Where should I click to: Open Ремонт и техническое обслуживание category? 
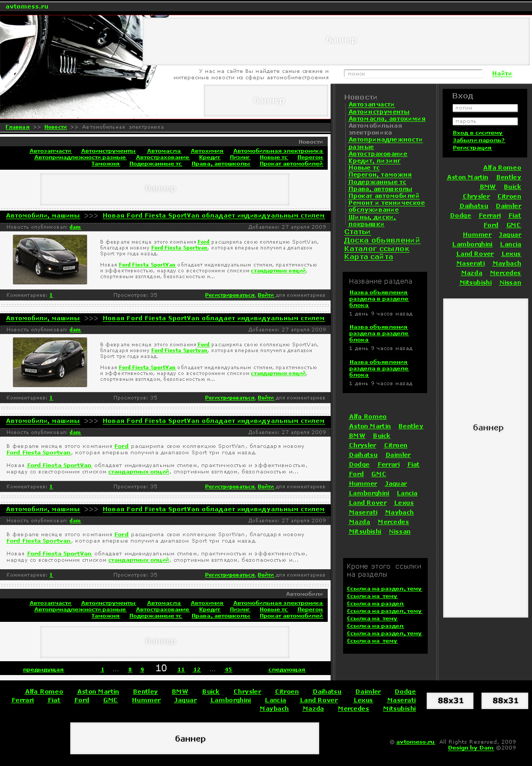[386, 206]
